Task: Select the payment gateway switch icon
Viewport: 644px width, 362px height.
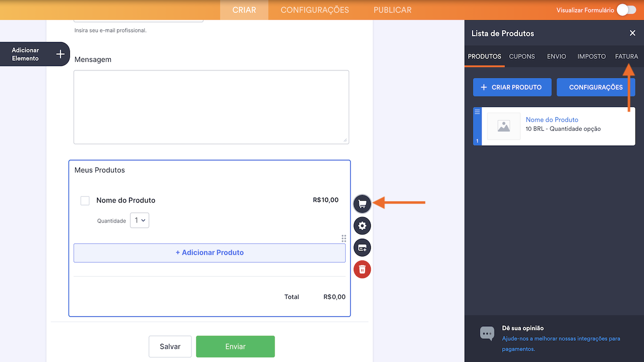Action: point(362,247)
